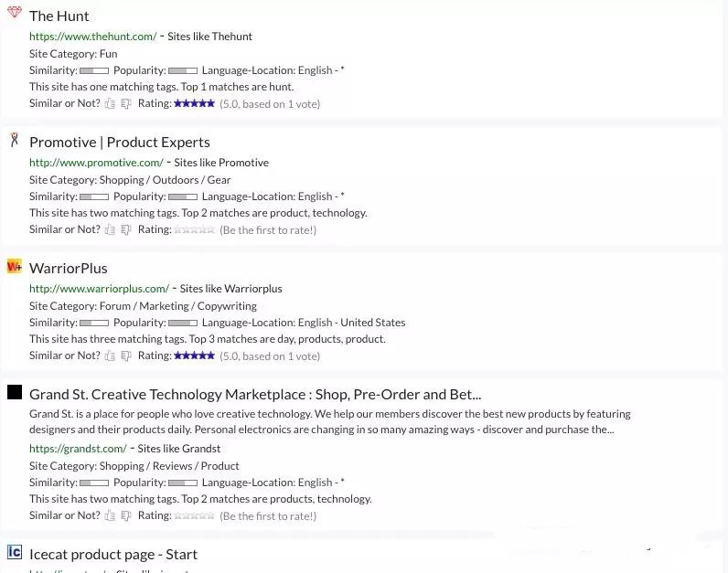
Task: Thumbs down Grand St. as not similar
Action: pyautogui.click(x=126, y=515)
